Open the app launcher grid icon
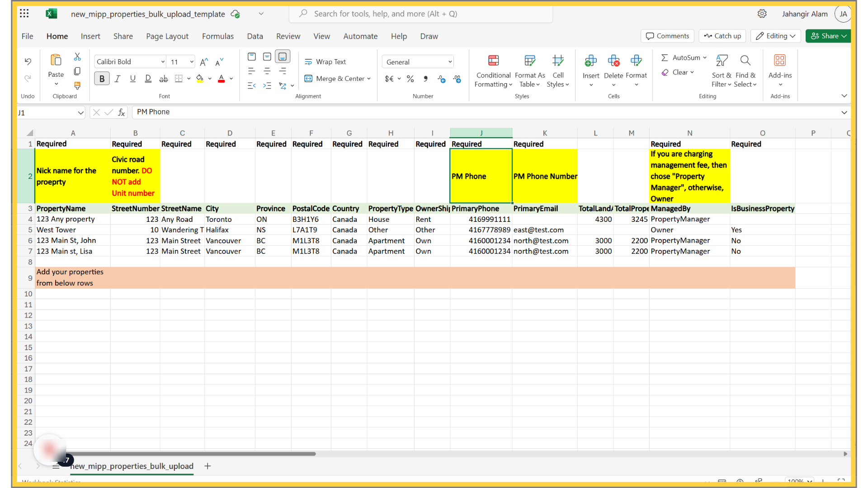The image size is (868, 488). [x=24, y=14]
